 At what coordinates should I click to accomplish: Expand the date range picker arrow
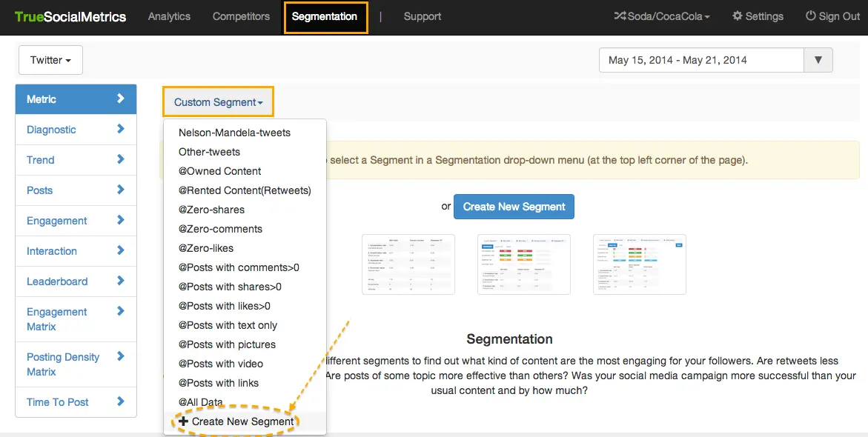(818, 60)
